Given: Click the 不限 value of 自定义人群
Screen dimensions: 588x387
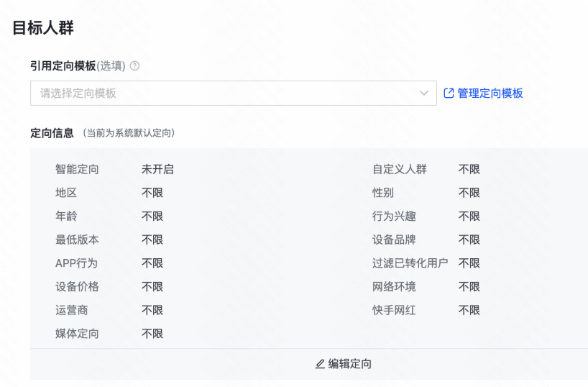Looking at the screenshot, I should (469, 169).
